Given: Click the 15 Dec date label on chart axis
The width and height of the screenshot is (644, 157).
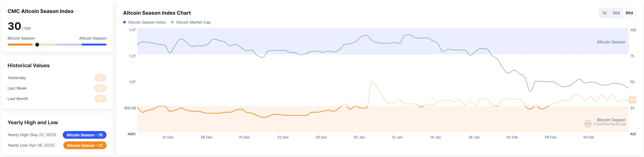Looking at the screenshot, I should 244,137.
